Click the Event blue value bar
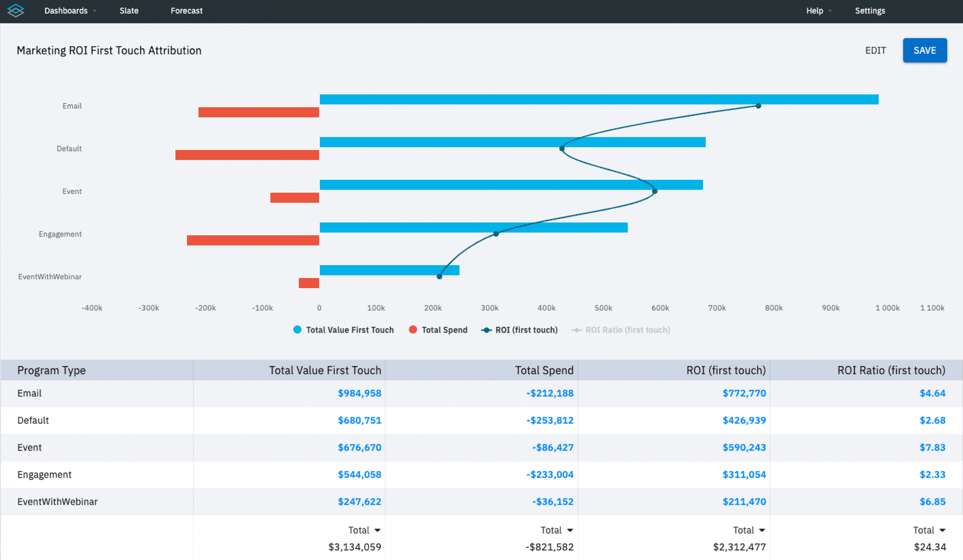This screenshot has width=963, height=560. pos(511,185)
